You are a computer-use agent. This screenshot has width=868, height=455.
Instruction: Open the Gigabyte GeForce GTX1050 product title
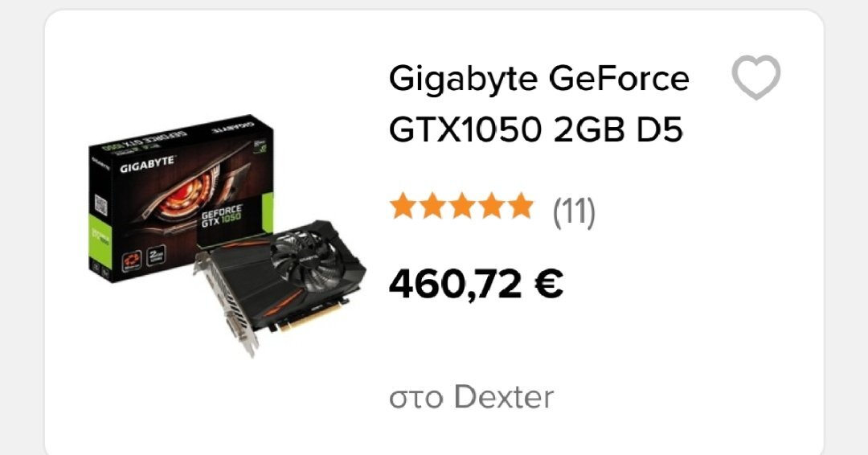[x=538, y=104]
